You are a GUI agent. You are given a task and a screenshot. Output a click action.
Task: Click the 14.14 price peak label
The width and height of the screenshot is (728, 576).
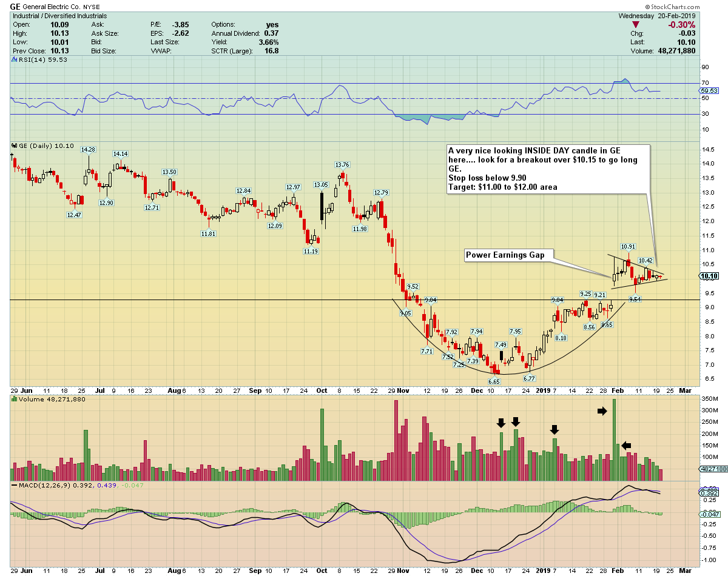[x=120, y=154]
